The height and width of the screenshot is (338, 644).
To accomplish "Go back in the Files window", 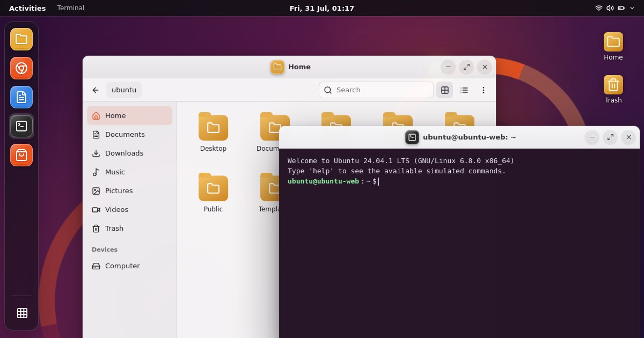I will (x=96, y=90).
